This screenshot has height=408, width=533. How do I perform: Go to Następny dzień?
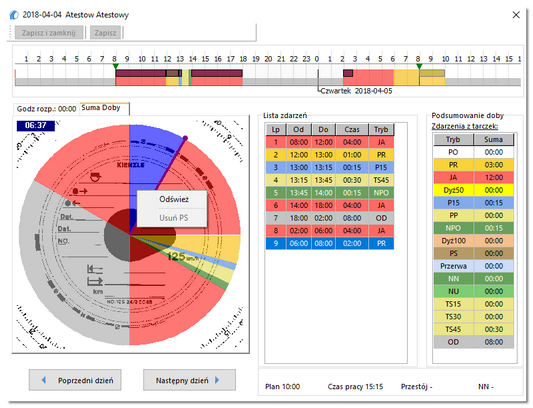click(x=189, y=380)
